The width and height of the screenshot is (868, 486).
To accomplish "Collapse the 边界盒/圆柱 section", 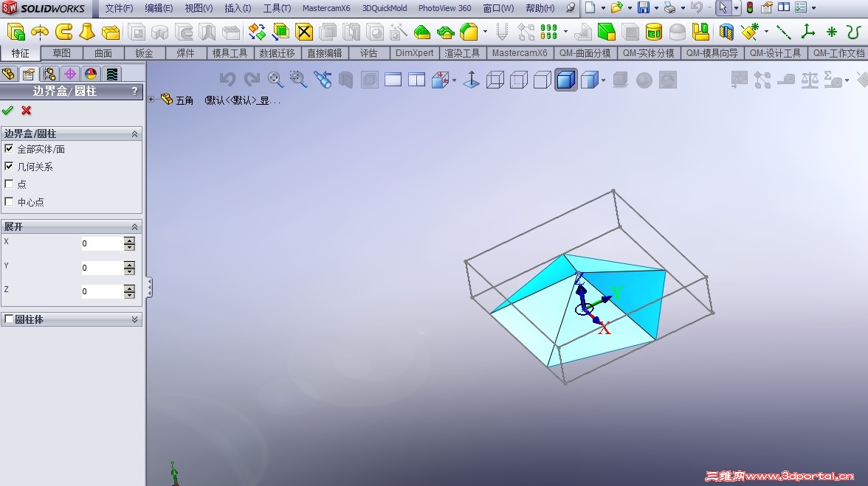I will pos(134,133).
